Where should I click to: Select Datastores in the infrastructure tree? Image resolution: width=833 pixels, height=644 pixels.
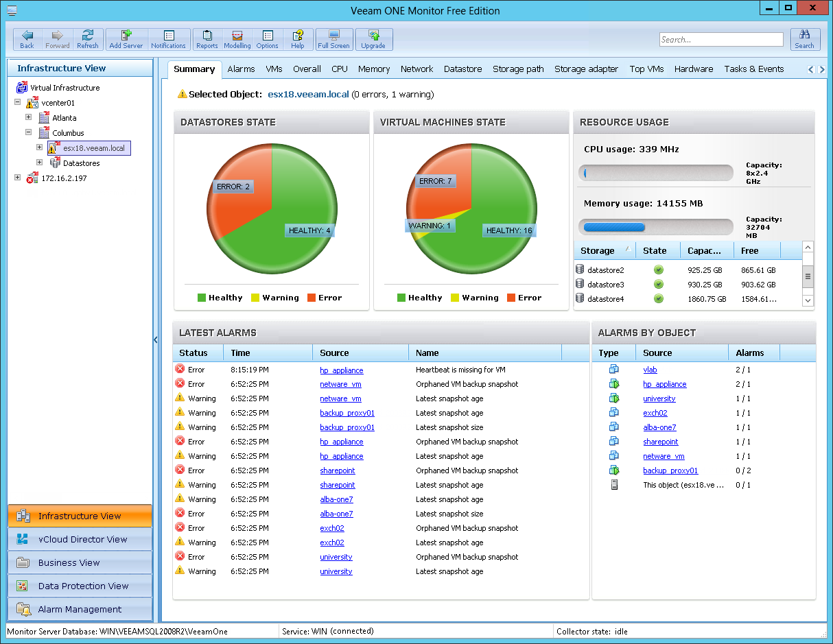[x=81, y=163]
